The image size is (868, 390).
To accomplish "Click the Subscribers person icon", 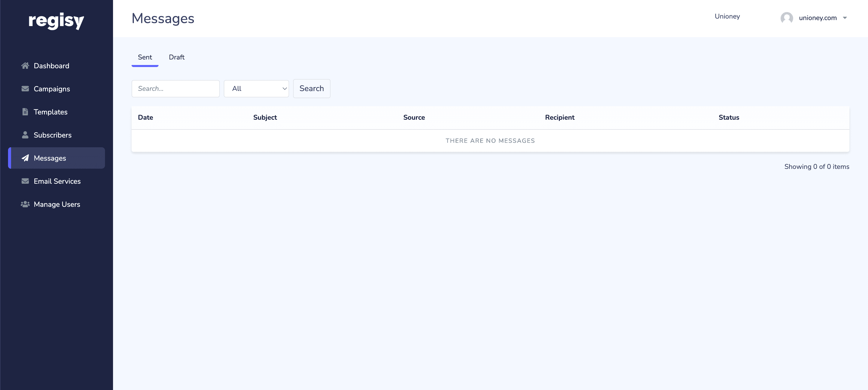I will click(x=25, y=135).
